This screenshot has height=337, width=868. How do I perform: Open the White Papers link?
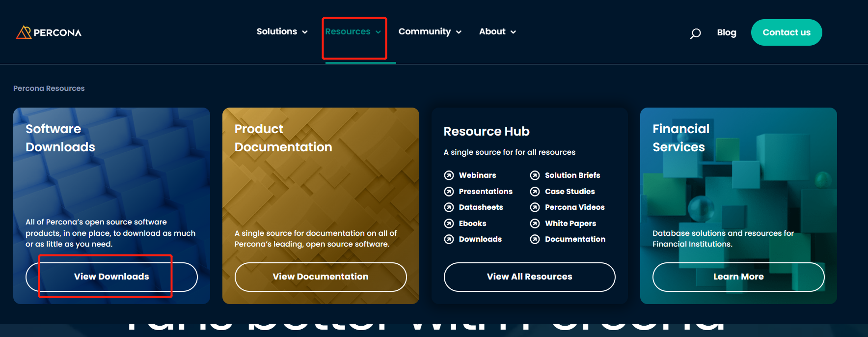click(570, 224)
